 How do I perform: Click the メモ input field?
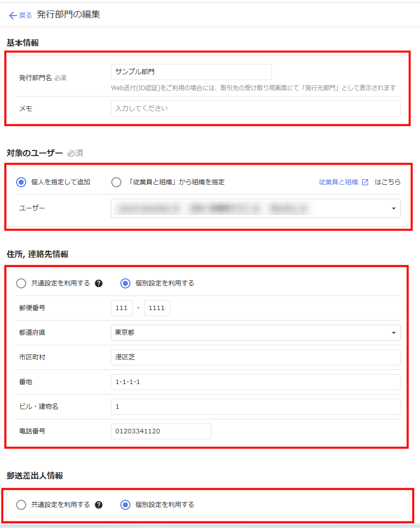[255, 109]
